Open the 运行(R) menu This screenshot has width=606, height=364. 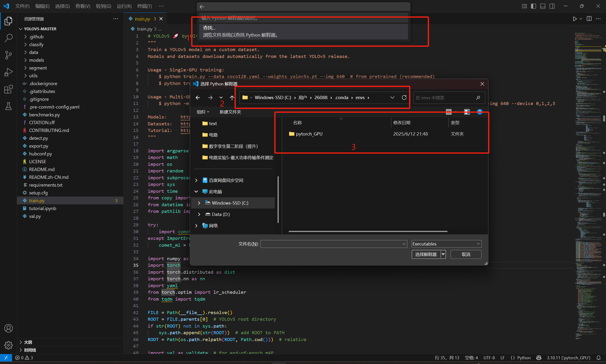pos(124,6)
